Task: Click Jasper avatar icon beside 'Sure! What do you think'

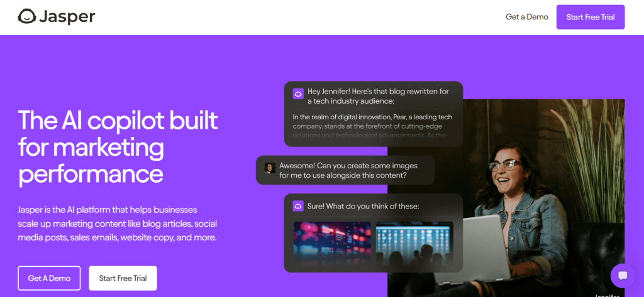Action: tap(298, 207)
